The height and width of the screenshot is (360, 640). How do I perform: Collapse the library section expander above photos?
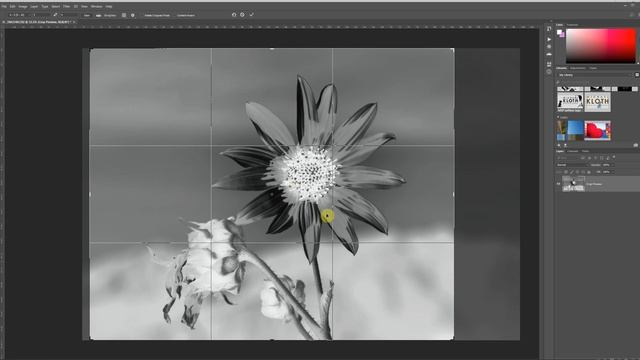558,117
